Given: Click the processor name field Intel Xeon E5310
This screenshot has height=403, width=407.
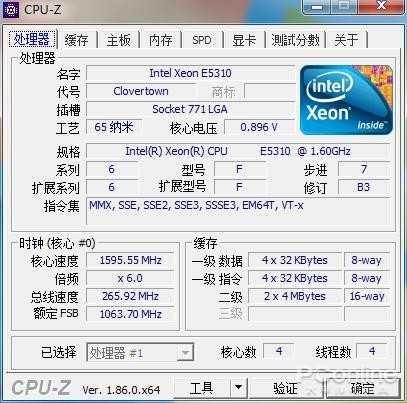Looking at the screenshot, I should coord(190,73).
